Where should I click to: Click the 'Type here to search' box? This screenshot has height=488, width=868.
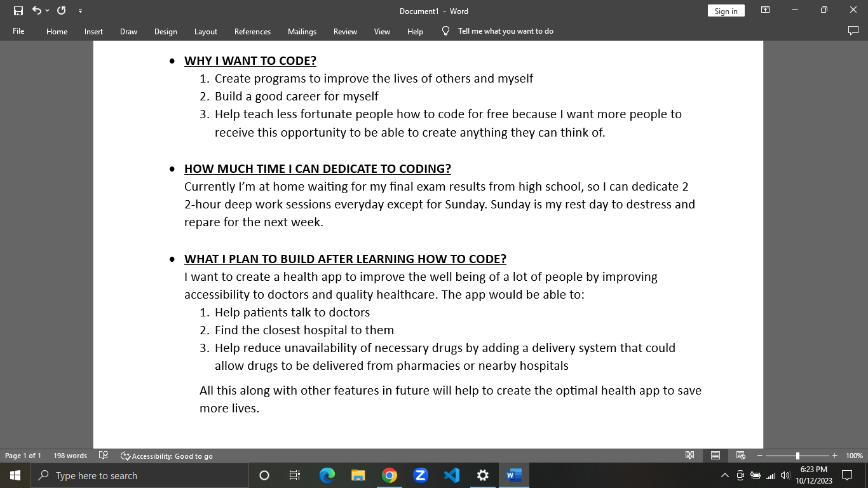(140, 475)
